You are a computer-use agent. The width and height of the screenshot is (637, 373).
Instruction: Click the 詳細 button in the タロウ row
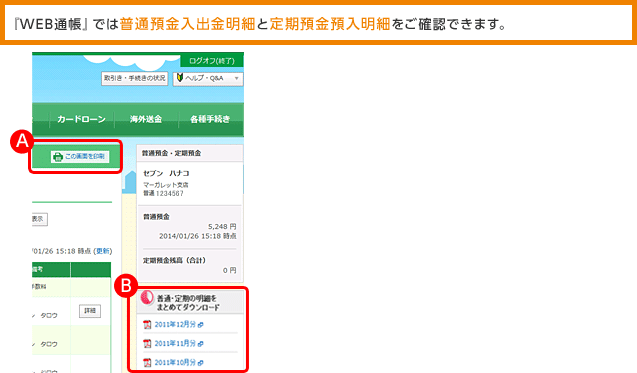tap(90, 311)
